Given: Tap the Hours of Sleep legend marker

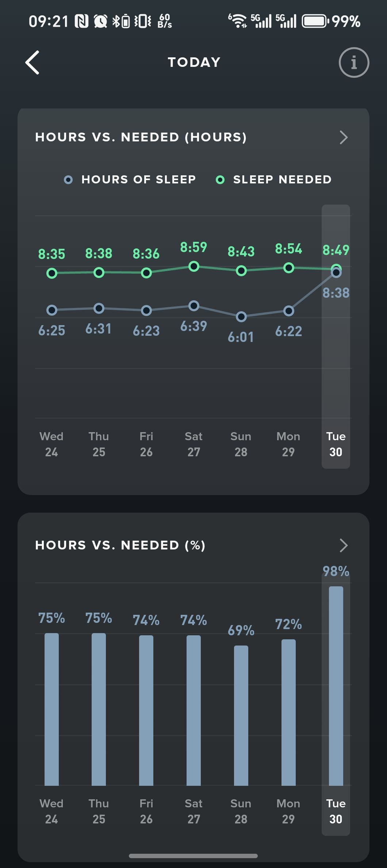Looking at the screenshot, I should click(68, 180).
